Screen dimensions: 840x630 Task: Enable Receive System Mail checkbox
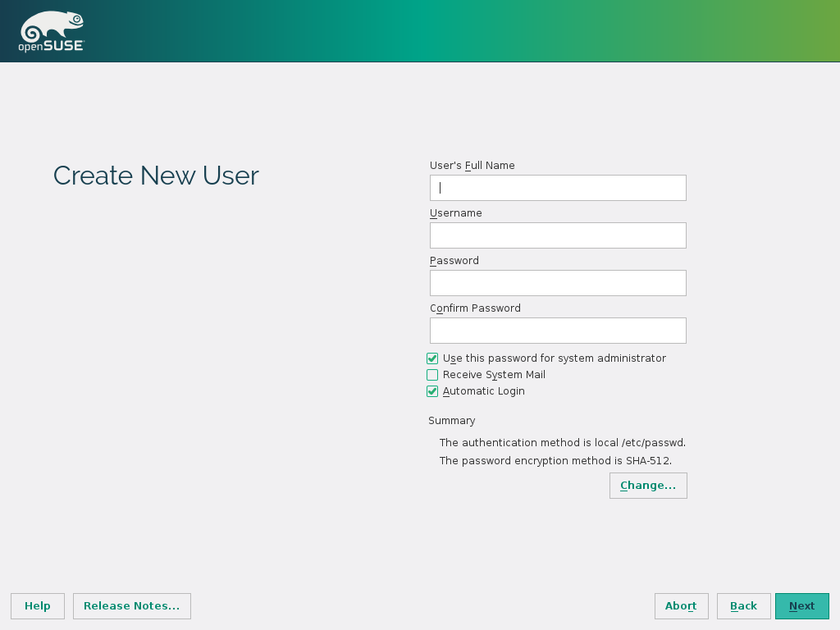tap(432, 375)
